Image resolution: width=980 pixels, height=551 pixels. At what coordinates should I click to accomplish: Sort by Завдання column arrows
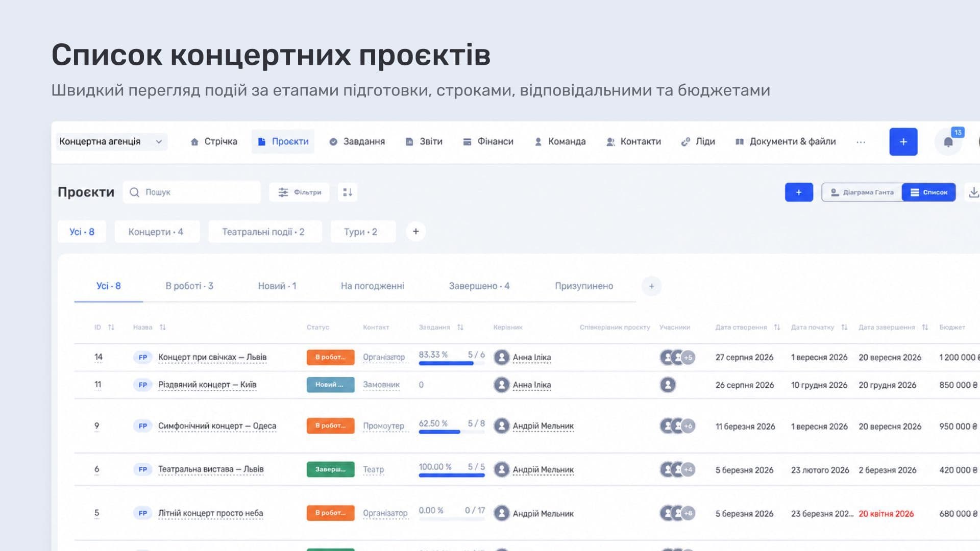(460, 328)
